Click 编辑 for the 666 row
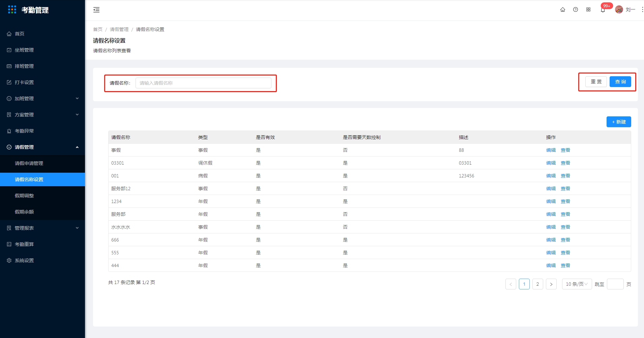The height and width of the screenshot is (338, 644). pyautogui.click(x=551, y=240)
